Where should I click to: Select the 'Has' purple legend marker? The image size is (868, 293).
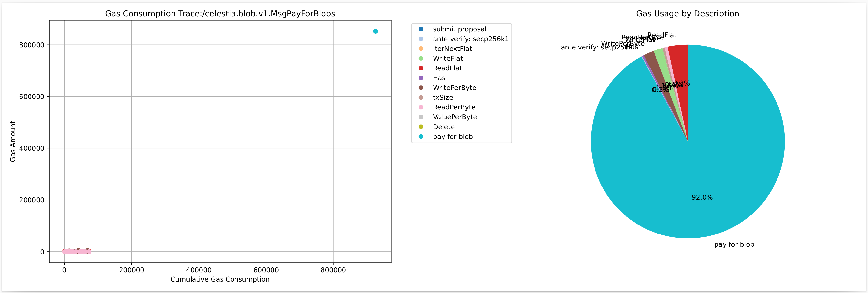pos(421,78)
